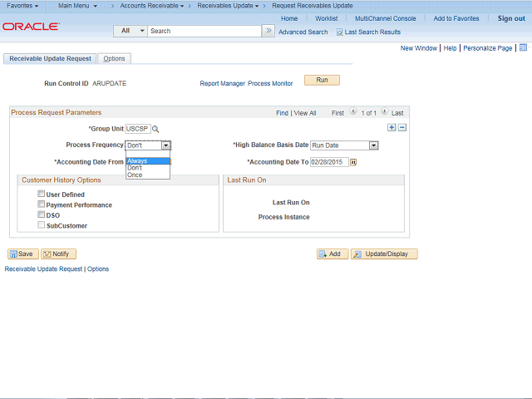This screenshot has width=532, height=399.
Task: Click the Request Receivables Update breadcrumb
Action: [x=313, y=6]
